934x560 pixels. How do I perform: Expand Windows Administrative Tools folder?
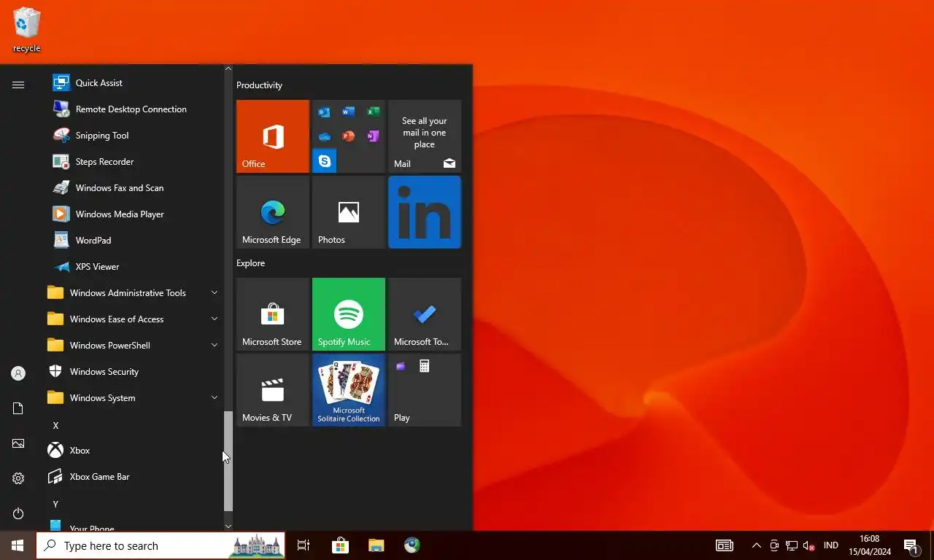coord(134,293)
